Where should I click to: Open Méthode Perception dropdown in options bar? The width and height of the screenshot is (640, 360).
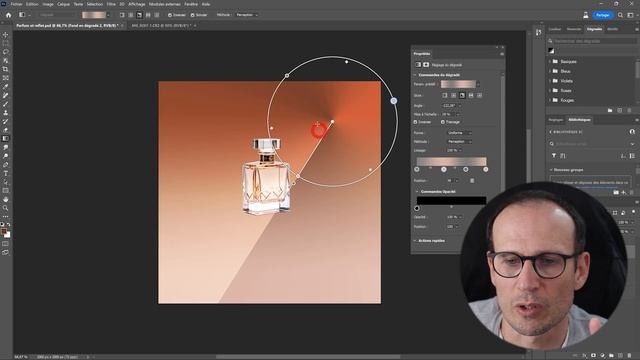[247, 15]
